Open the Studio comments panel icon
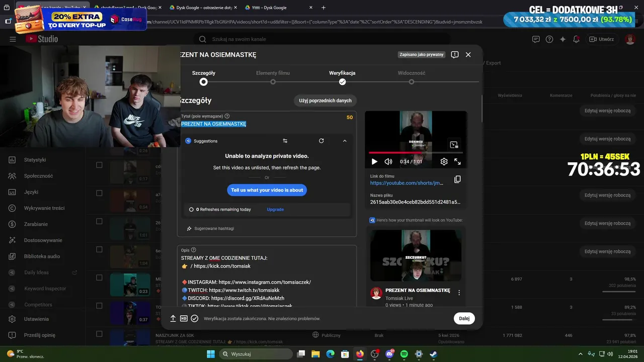This screenshot has width=644, height=362. click(536, 39)
